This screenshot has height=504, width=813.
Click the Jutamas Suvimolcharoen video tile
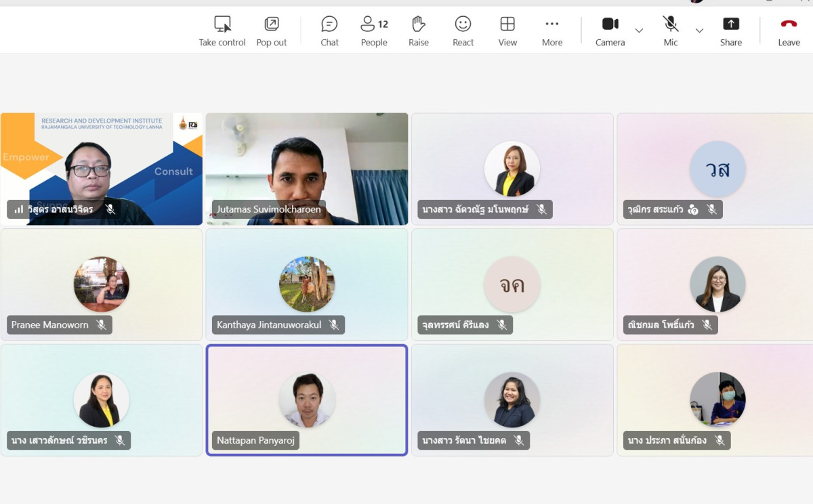point(306,168)
